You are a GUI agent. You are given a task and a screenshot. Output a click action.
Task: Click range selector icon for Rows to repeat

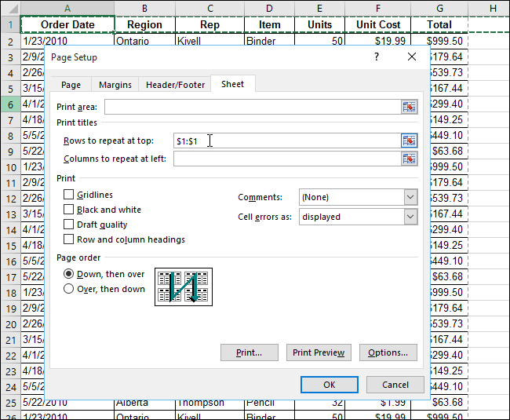point(409,141)
